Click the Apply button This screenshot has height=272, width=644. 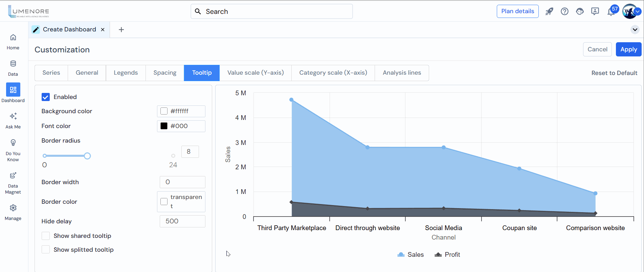point(628,50)
